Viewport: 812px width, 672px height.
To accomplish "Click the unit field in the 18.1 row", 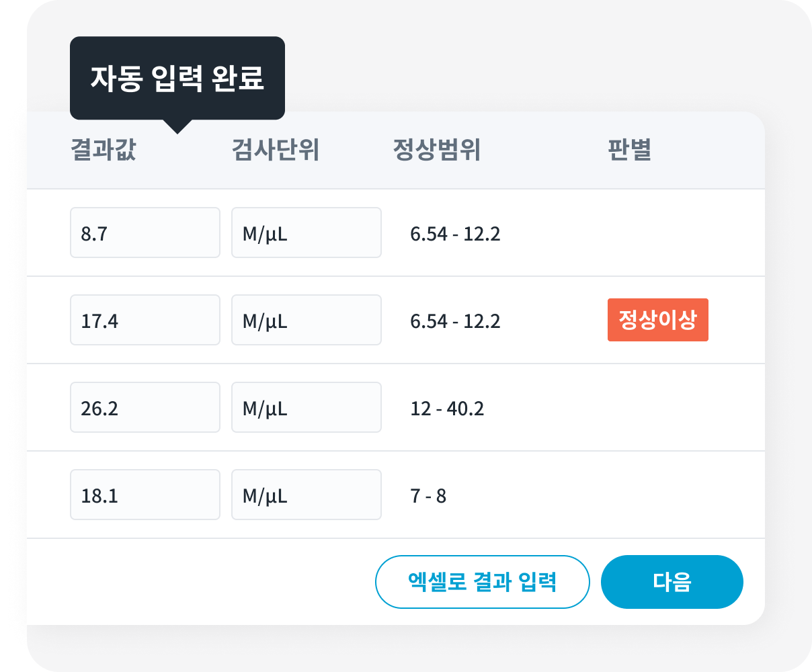I will click(306, 495).
